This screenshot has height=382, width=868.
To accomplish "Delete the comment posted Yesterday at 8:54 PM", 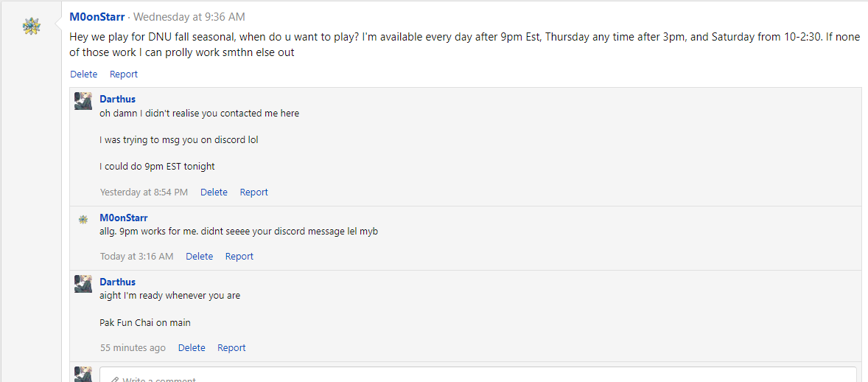I will (x=214, y=192).
